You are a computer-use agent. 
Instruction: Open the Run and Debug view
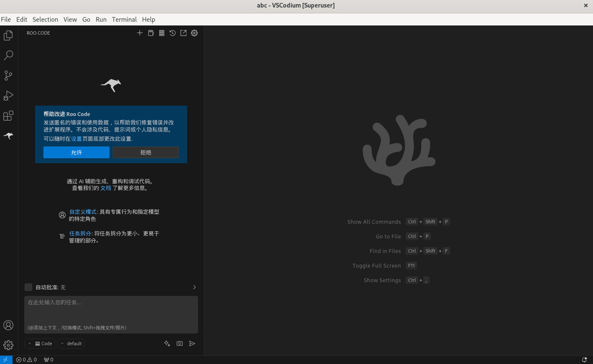click(8, 96)
